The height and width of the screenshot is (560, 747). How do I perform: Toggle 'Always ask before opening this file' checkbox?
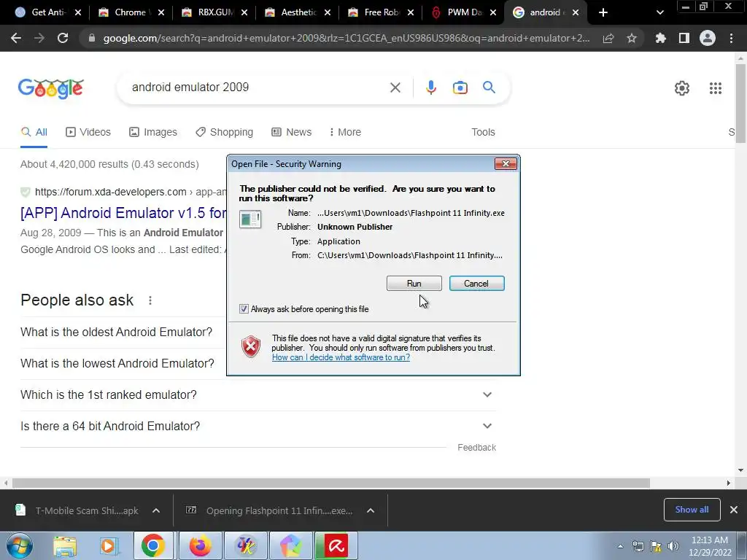(244, 309)
